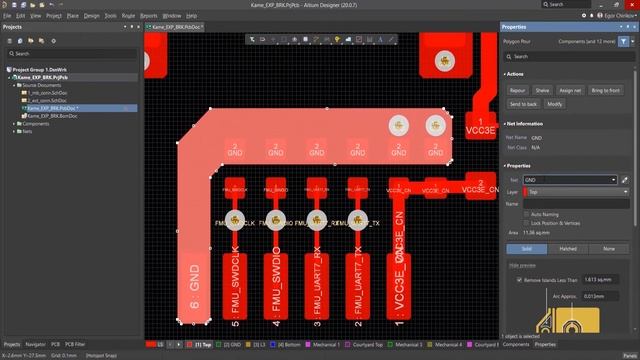Click the via on the FMU_SWDCLK trace
Screen dimensions: 640x360
pos(235,220)
